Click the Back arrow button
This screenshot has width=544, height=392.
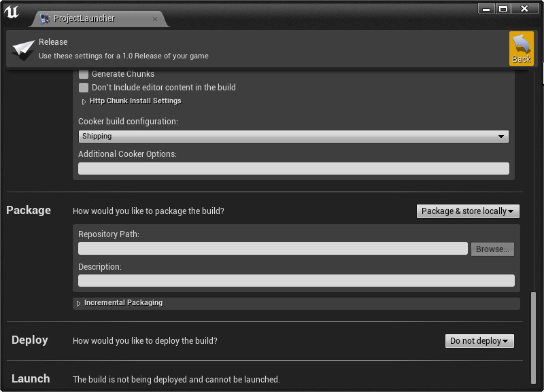click(x=522, y=49)
